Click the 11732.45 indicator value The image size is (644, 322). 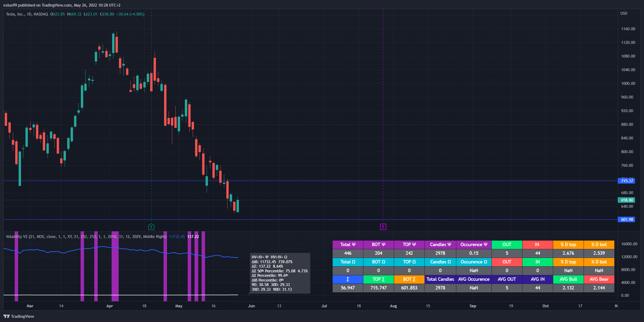177,237
